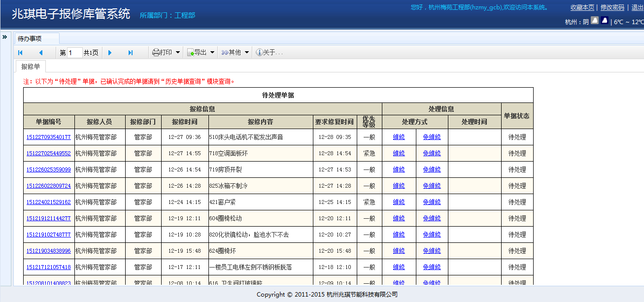The height and width of the screenshot is (302, 644).
Task: Click the 单据状态 column header
Action: point(517,116)
